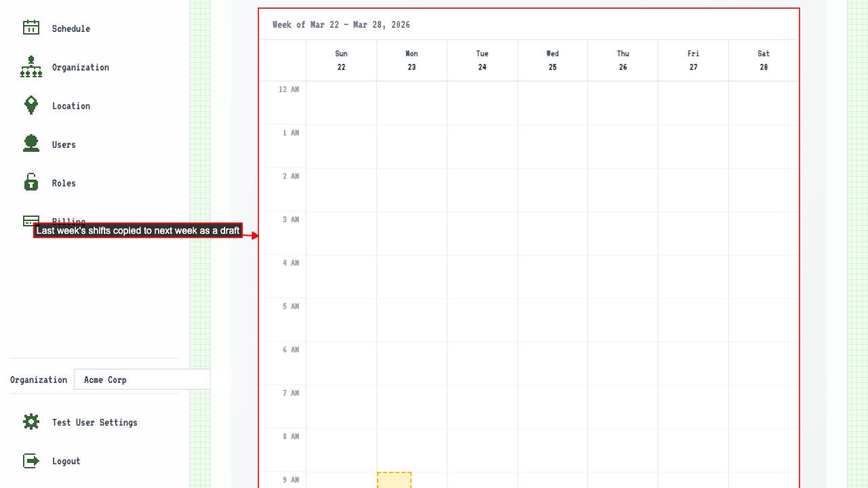Select the draft shift on Monday
868x488 pixels.
(x=394, y=481)
